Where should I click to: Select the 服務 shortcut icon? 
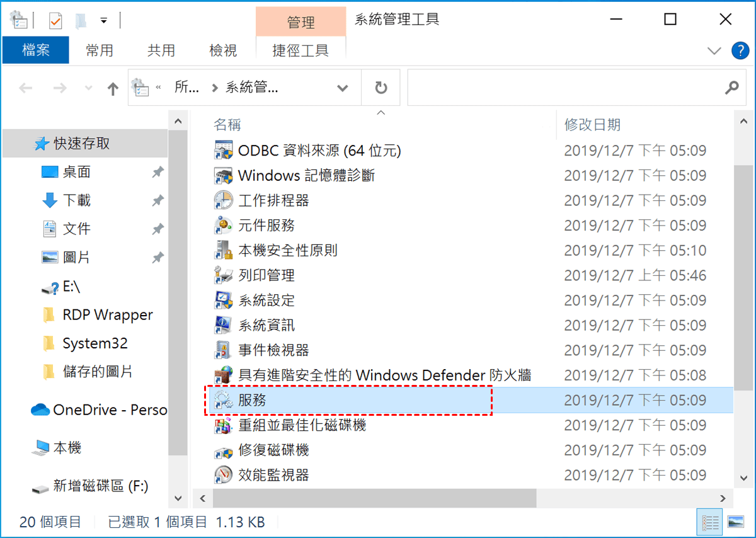click(224, 400)
